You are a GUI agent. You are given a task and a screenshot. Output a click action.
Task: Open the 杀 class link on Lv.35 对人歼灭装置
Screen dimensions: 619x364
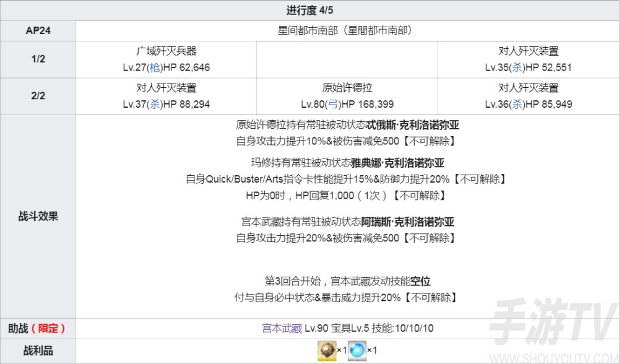(x=517, y=67)
